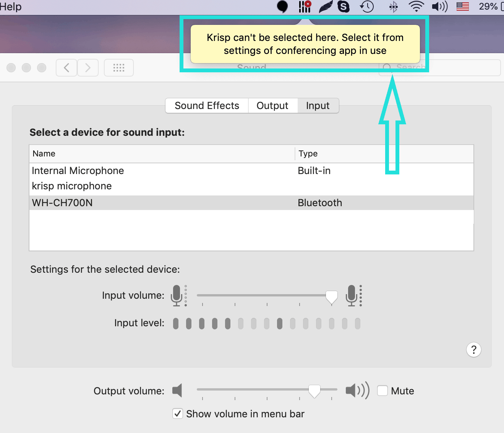Select the WH-CH700N Bluetooth device row
The image size is (504, 433).
coord(251,203)
